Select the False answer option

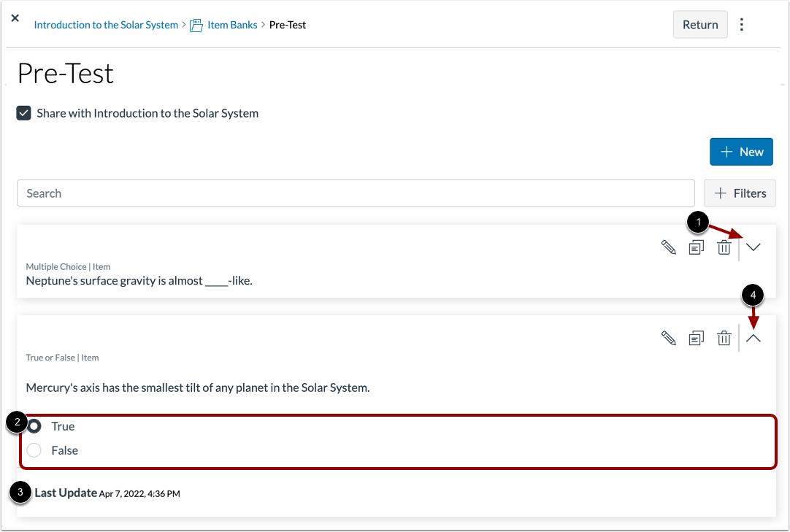click(34, 450)
